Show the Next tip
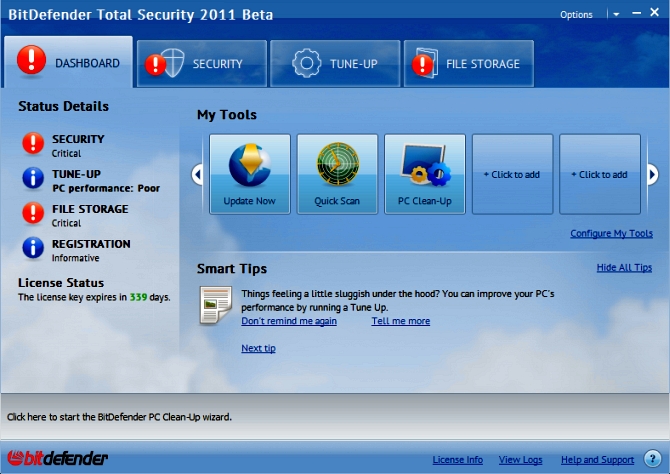Image resolution: width=670 pixels, height=474 pixels. point(258,348)
